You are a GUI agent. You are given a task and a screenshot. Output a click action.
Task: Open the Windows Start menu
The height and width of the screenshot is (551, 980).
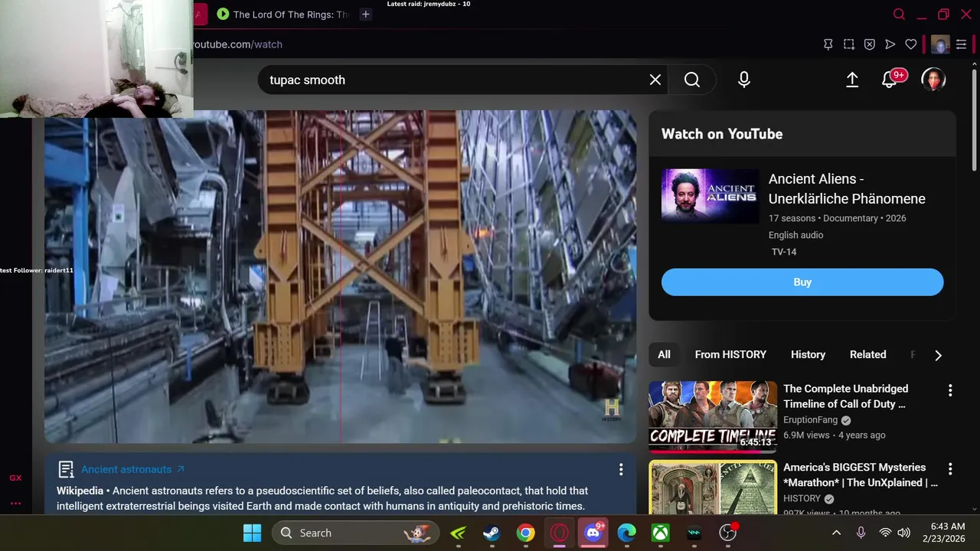coord(252,533)
